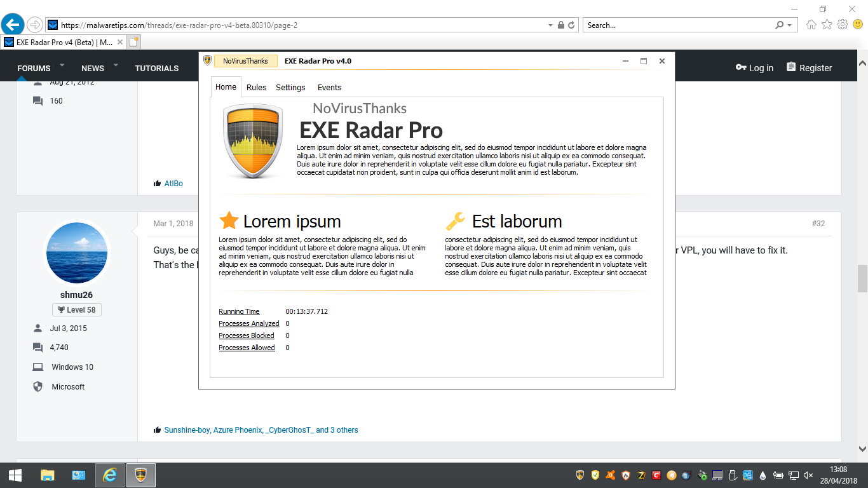Screen dimensions: 868x488
Task: Click the water drop tray icon
Action: (763, 475)
